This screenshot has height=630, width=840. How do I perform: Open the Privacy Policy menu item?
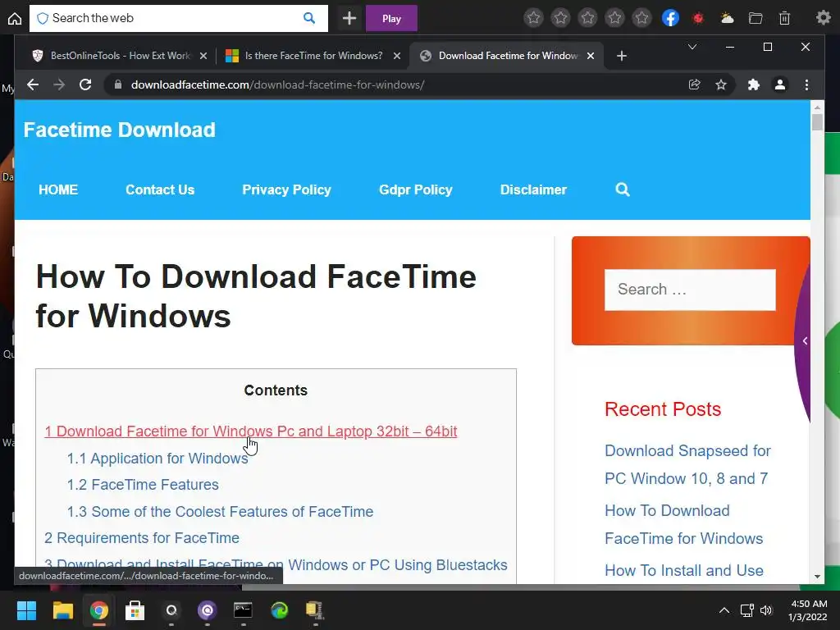click(286, 189)
